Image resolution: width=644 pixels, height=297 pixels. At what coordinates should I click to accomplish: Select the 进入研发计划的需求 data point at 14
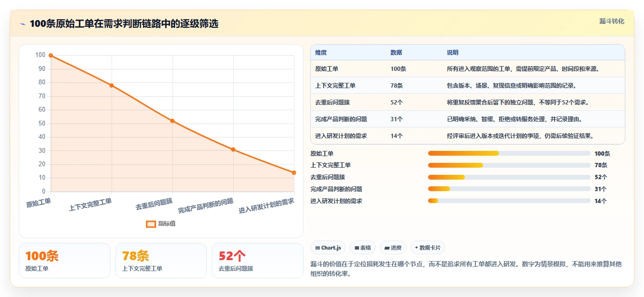point(294,172)
